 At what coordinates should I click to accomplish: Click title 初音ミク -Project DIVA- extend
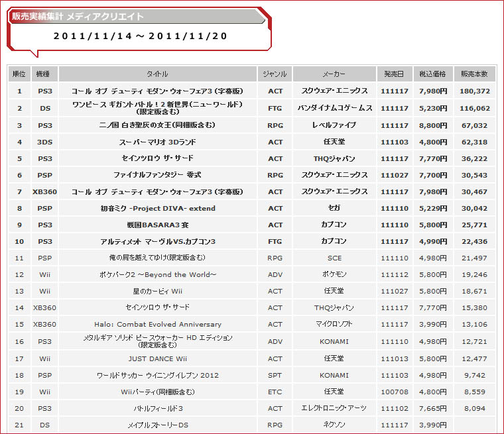(158, 209)
